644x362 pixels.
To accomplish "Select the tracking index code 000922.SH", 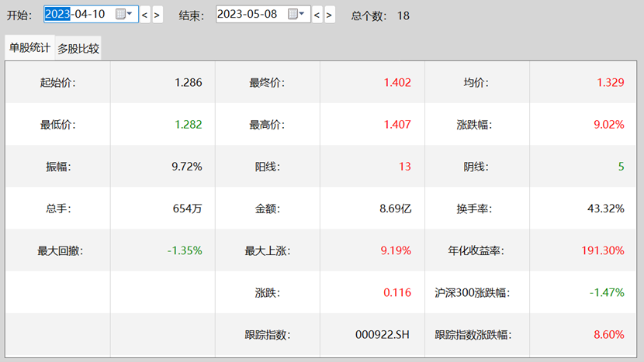I will pyautogui.click(x=383, y=335).
